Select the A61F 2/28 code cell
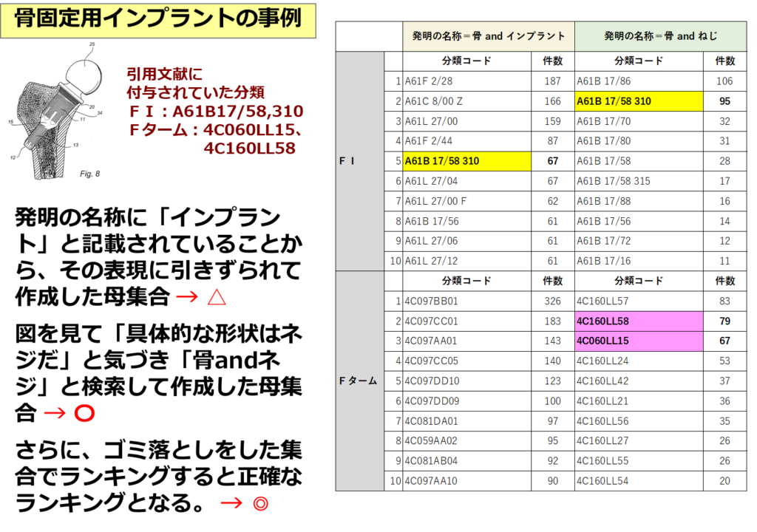 [x=467, y=81]
